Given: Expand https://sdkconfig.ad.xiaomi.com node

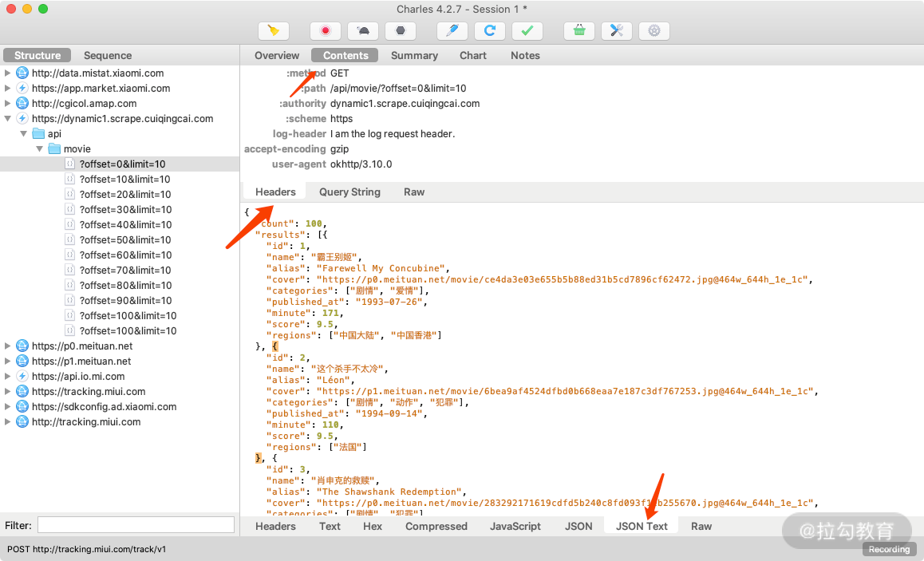Looking at the screenshot, I should tap(8, 407).
